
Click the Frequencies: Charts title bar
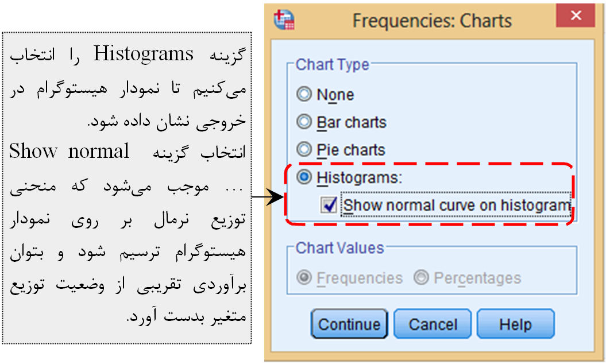432,21
